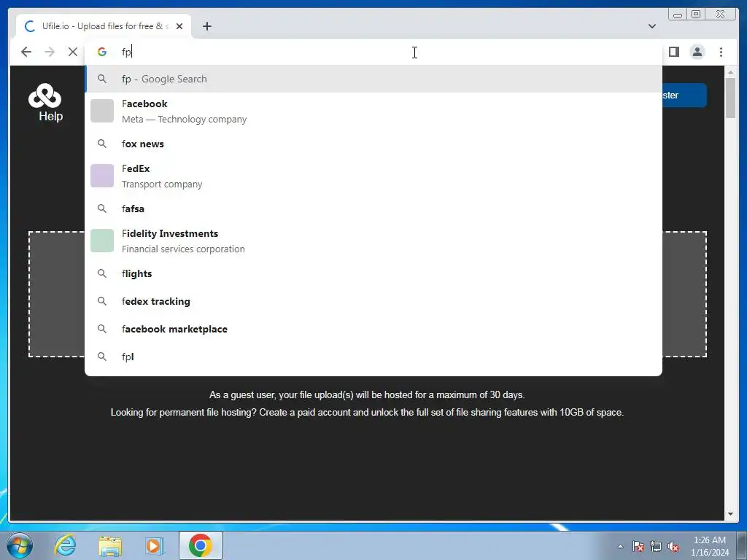Click the partially hidden Register button

684,96
